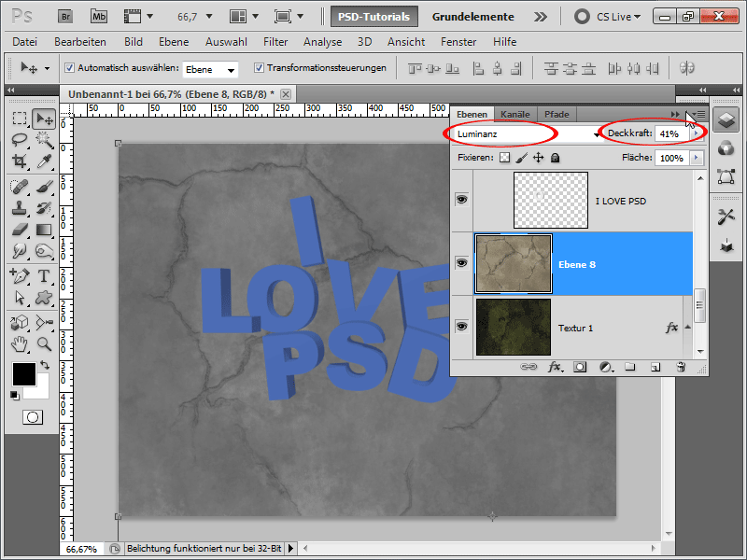Hide the Ebene 8 layer
Image resolution: width=747 pixels, height=560 pixels.
pyautogui.click(x=461, y=263)
